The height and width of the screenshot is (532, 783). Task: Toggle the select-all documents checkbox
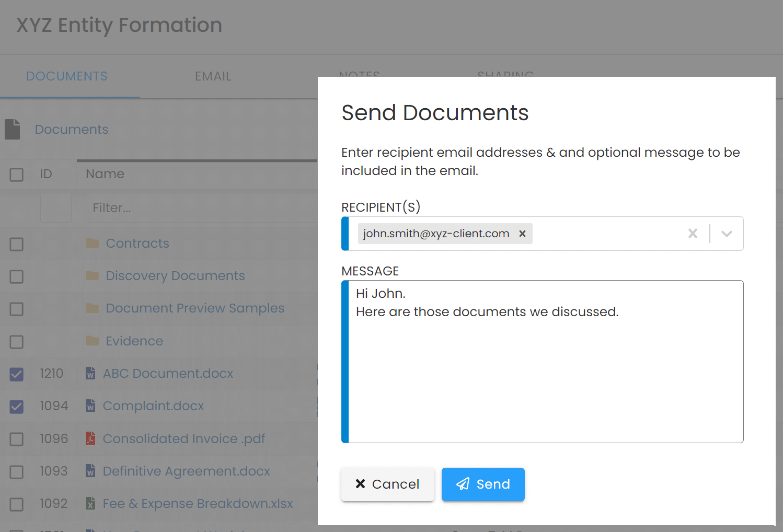[x=17, y=175]
